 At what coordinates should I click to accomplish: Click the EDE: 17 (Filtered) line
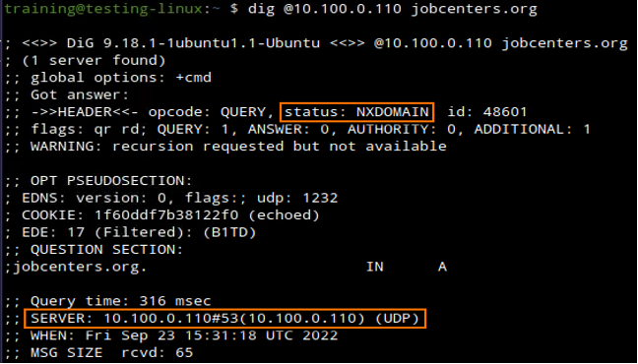coord(139,232)
